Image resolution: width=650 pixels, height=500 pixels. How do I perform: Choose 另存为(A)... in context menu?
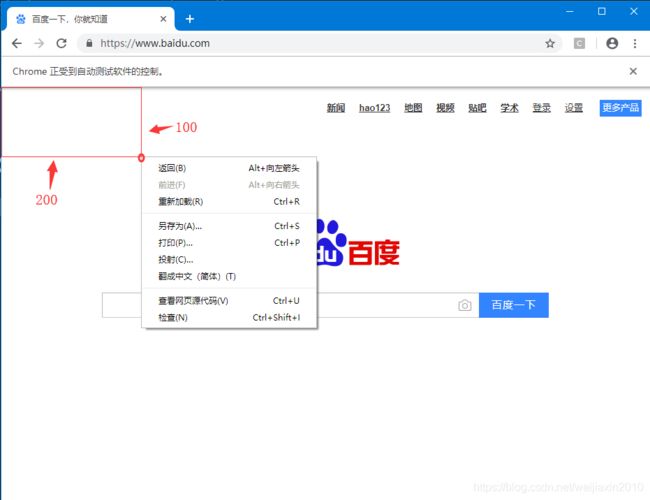[229, 226]
